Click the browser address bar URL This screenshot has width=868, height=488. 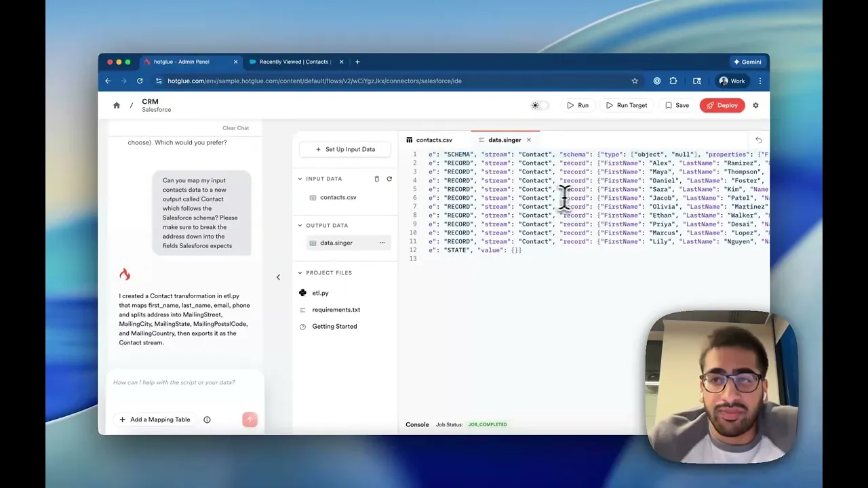pos(315,81)
